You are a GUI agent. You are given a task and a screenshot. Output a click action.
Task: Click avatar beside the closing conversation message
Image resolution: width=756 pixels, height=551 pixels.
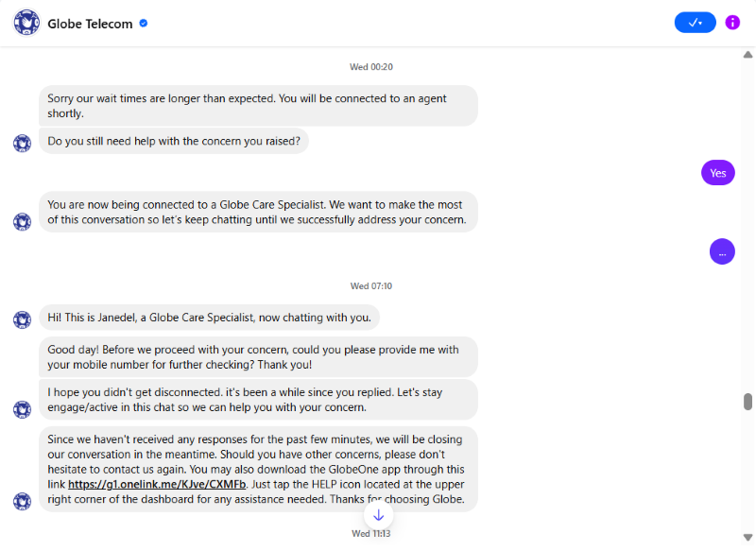click(x=22, y=501)
